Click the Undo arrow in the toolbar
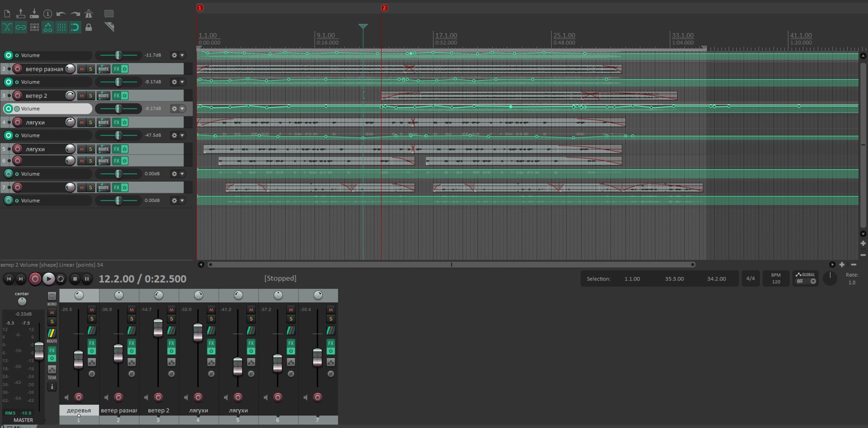This screenshot has height=428, width=868. pyautogui.click(x=61, y=14)
